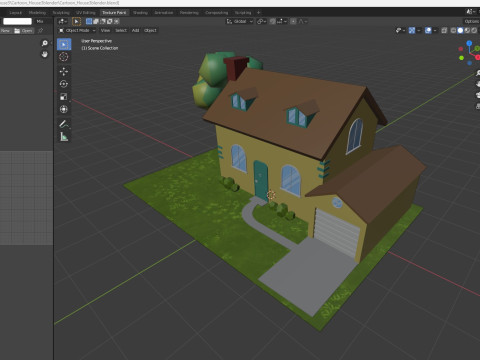Click the image editor pan hand icon

click(x=44, y=54)
